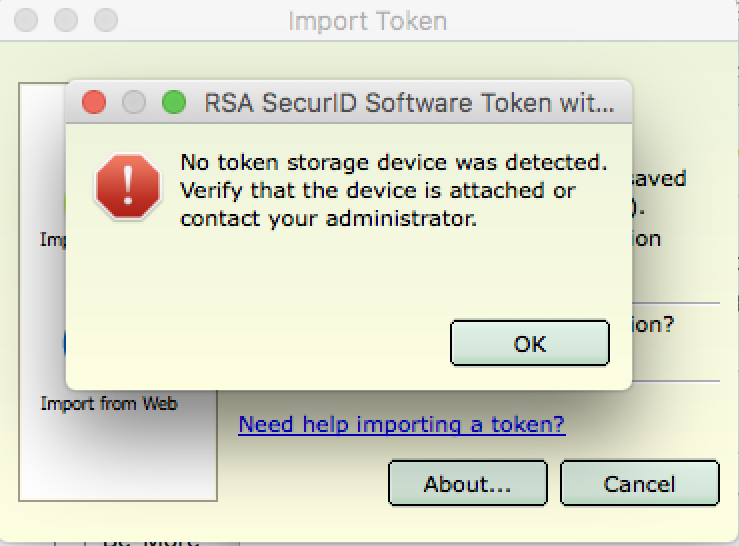739x546 pixels.
Task: Close the RSA SecurID alert with red button
Action: coord(94,102)
